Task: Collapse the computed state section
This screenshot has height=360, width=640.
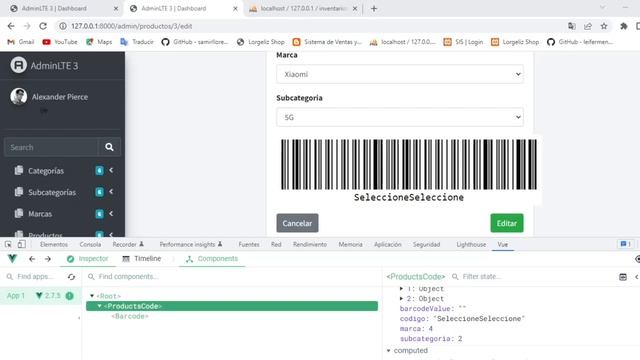Action: click(389, 351)
